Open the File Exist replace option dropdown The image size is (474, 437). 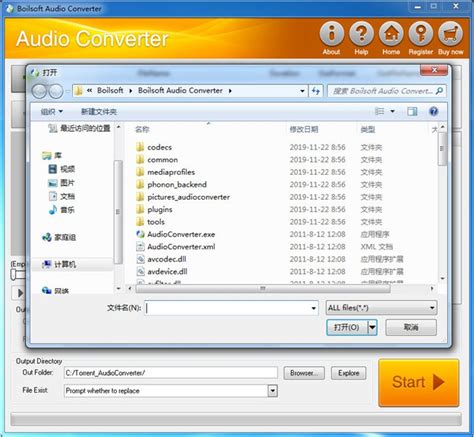coord(272,391)
